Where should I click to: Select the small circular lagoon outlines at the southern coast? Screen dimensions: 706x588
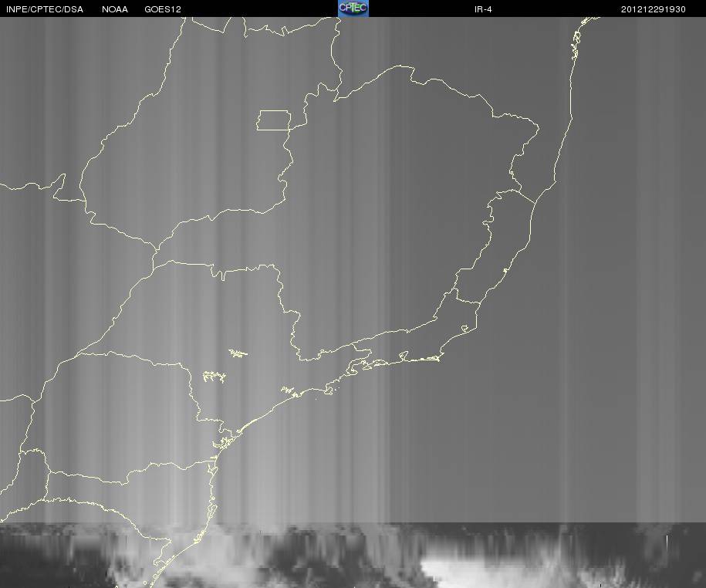[x=155, y=578]
